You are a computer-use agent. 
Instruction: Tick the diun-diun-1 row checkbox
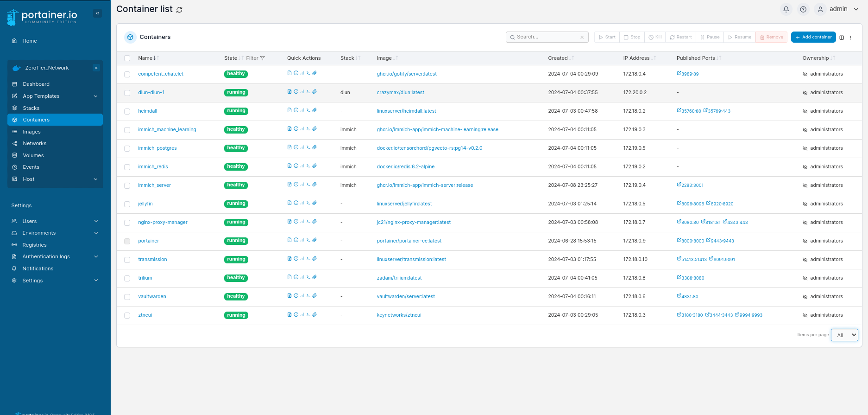coord(127,93)
